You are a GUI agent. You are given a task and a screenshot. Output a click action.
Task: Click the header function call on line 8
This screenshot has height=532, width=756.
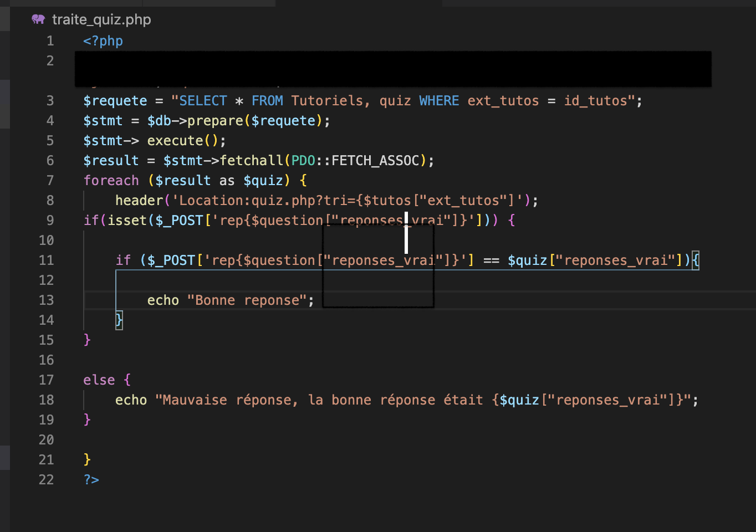tap(139, 200)
